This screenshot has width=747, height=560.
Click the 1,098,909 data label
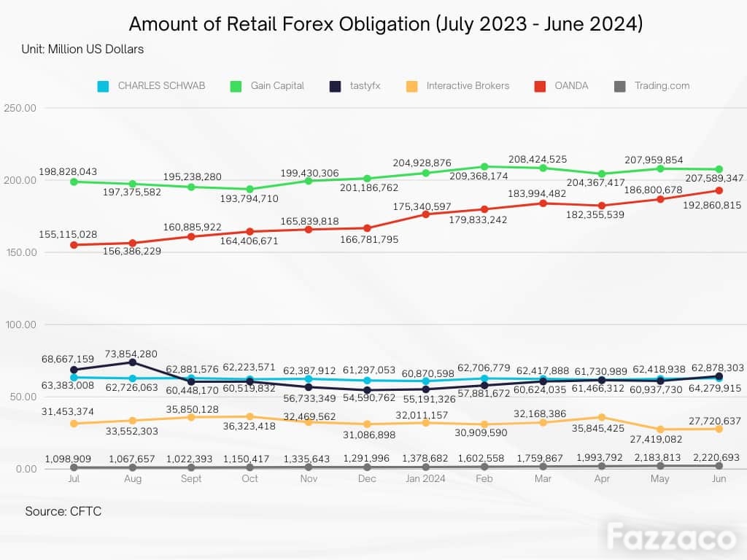[x=68, y=459]
